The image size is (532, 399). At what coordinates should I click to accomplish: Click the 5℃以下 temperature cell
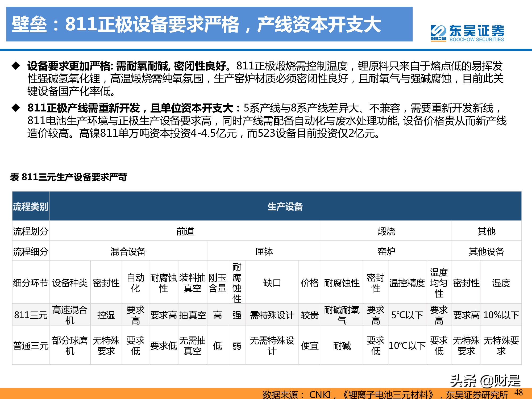(x=407, y=315)
